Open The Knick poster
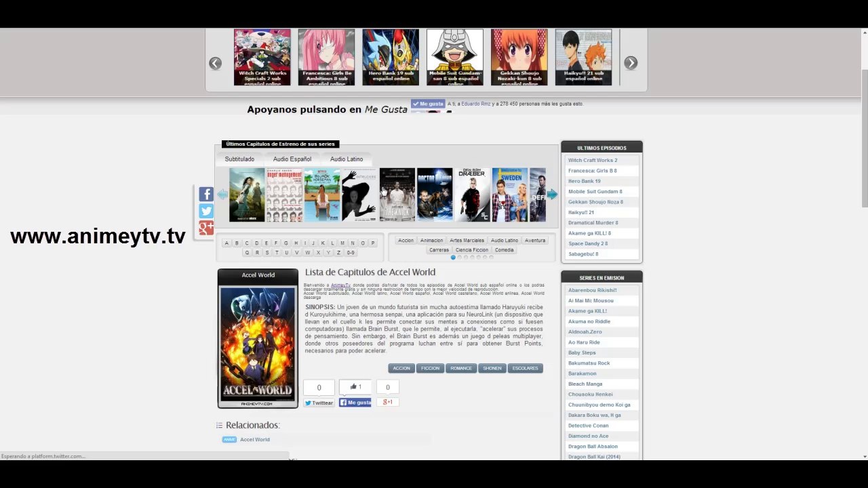The width and height of the screenshot is (868, 488). pyautogui.click(x=397, y=195)
